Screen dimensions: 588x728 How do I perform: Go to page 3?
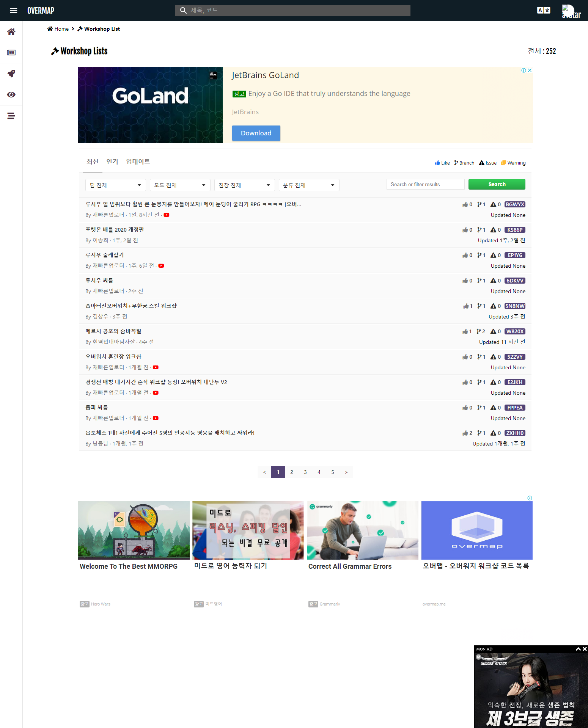click(305, 472)
